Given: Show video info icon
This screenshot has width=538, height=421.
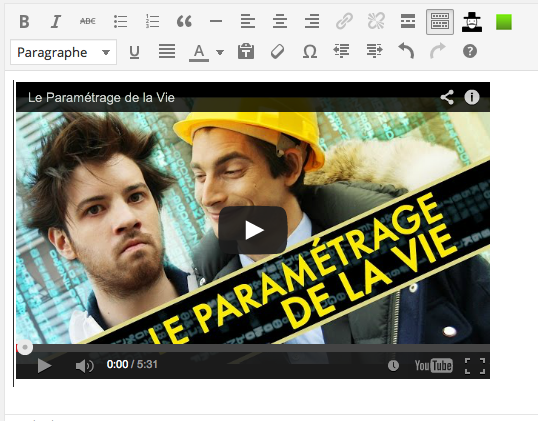Looking at the screenshot, I should coord(472,97).
